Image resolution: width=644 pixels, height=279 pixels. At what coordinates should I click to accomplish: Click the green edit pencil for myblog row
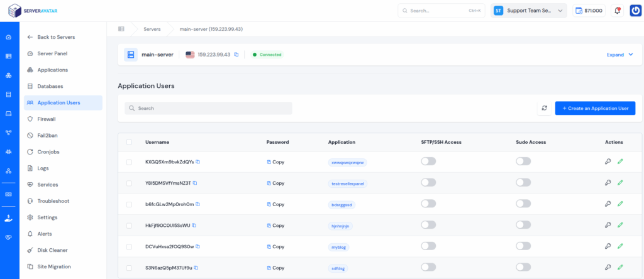pos(620,247)
